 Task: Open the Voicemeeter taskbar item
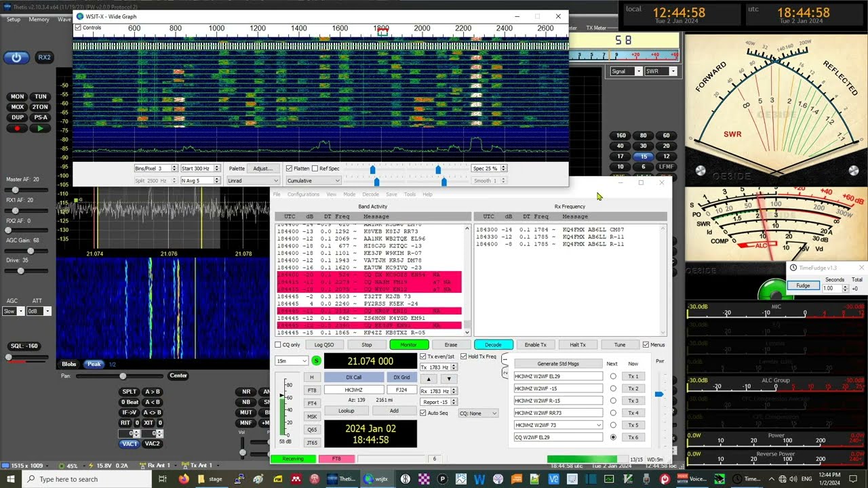(x=692, y=479)
